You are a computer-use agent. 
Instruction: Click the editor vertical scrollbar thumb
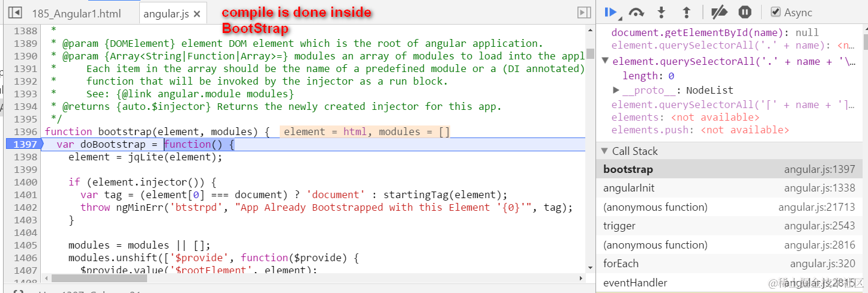point(590,53)
